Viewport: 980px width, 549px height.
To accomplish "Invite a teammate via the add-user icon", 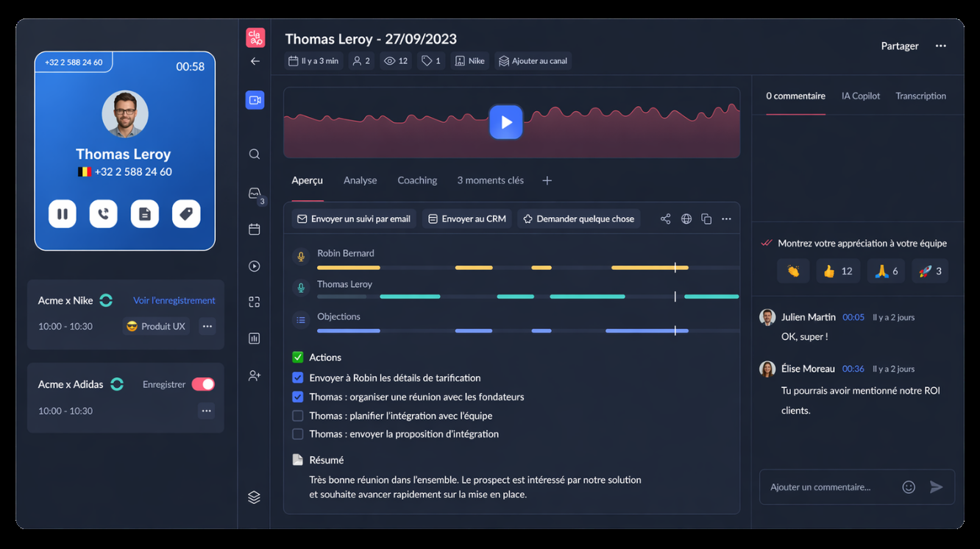I will click(254, 375).
